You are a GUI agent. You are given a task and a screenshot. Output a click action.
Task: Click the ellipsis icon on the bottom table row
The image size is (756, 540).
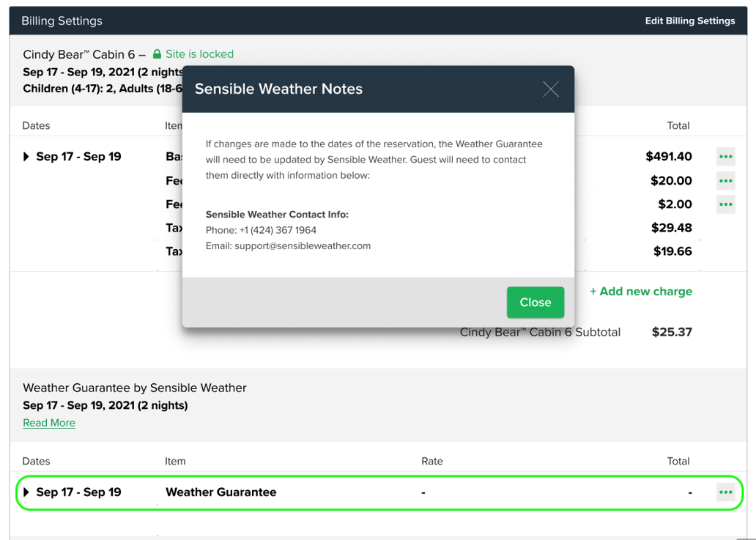click(725, 492)
